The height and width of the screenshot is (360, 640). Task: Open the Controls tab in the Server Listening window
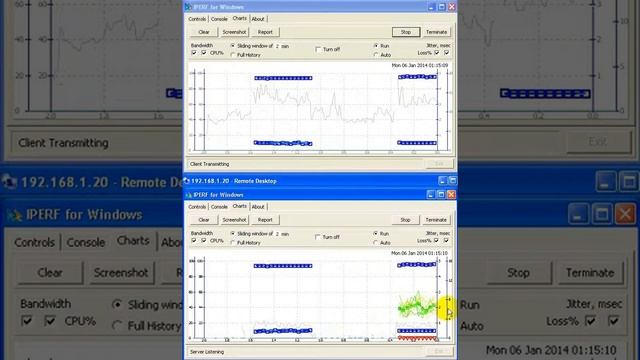(x=197, y=207)
